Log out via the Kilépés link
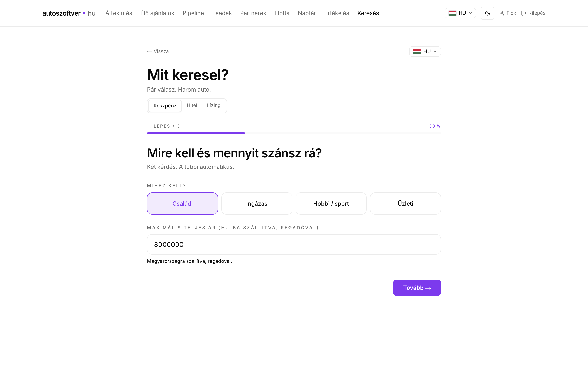The height and width of the screenshot is (376, 588). [533, 13]
